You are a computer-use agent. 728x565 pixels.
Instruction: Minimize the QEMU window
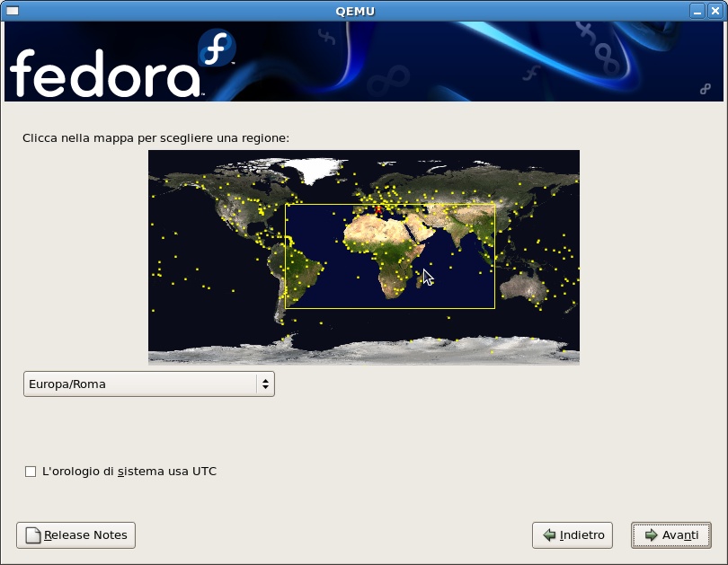coord(697,11)
